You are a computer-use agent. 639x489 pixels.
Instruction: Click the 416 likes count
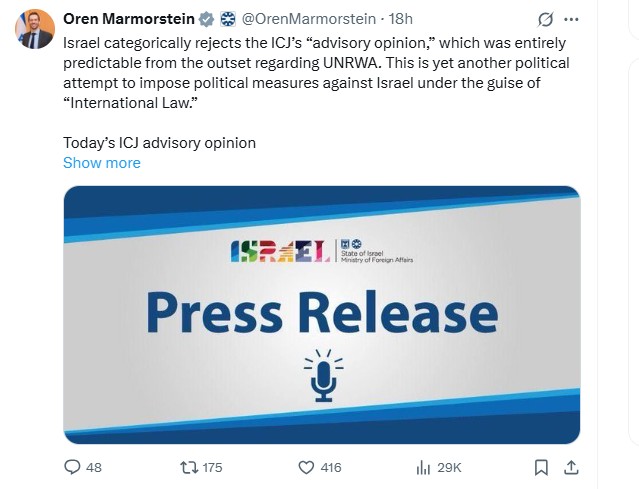tap(330, 467)
